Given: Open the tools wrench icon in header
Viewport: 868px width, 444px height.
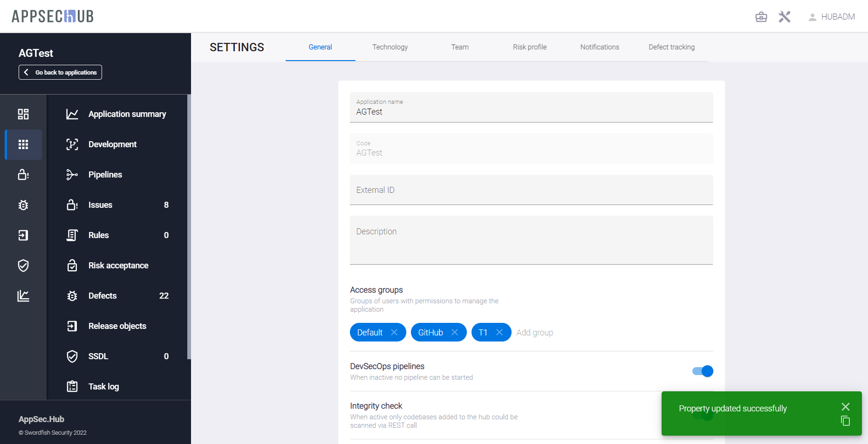Looking at the screenshot, I should click(x=785, y=17).
